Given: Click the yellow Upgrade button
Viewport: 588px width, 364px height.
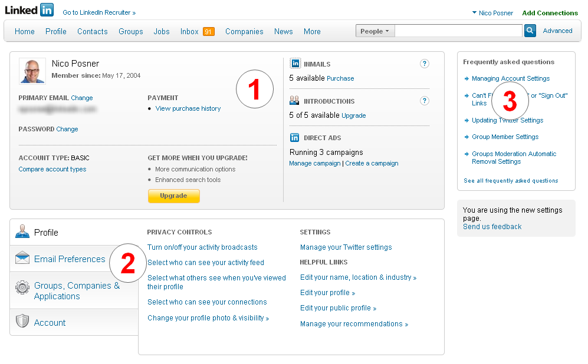Looking at the screenshot, I should click(173, 196).
